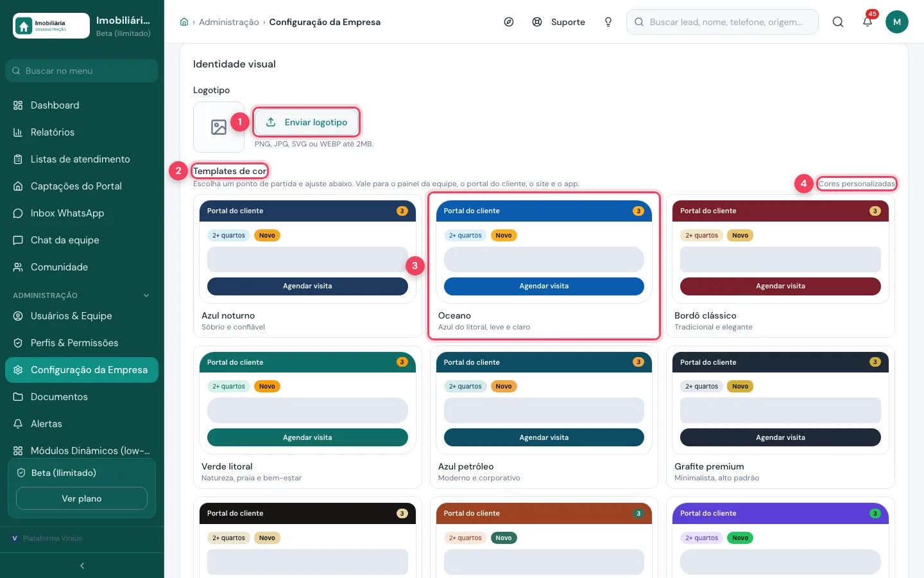Open notifications bell with 45 badge
The height and width of the screenshot is (578, 924).
[x=868, y=22]
